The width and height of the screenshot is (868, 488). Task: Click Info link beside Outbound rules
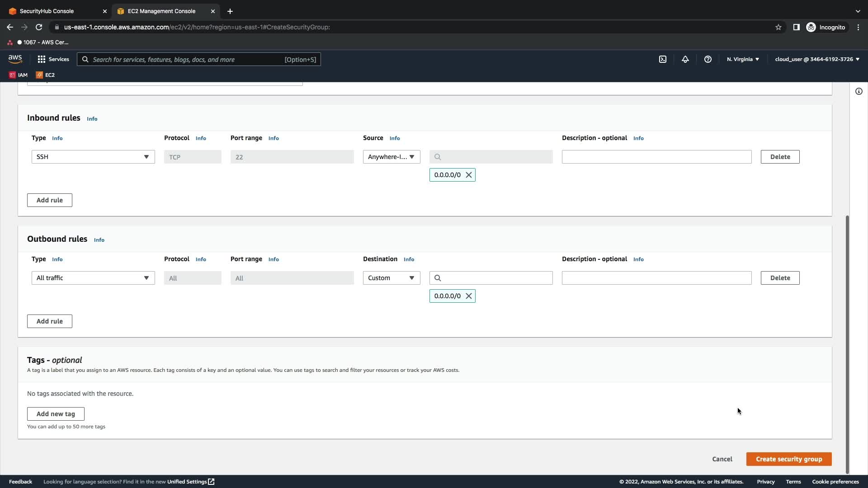tap(99, 240)
